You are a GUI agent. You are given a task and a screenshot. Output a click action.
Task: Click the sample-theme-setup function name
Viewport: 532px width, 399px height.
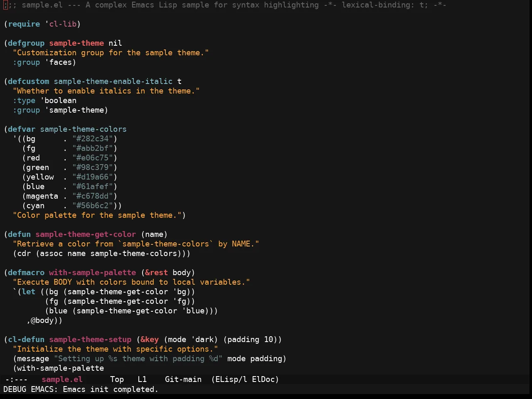click(90, 340)
